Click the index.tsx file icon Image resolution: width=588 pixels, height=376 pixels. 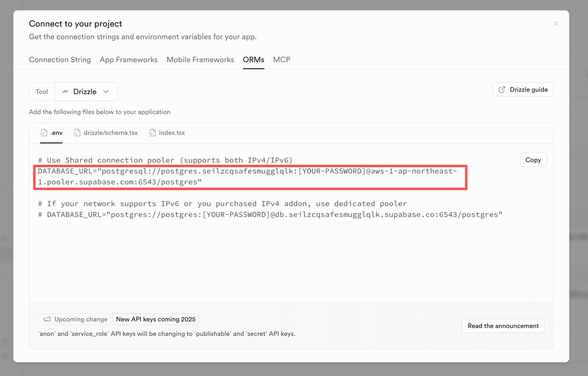pos(153,133)
